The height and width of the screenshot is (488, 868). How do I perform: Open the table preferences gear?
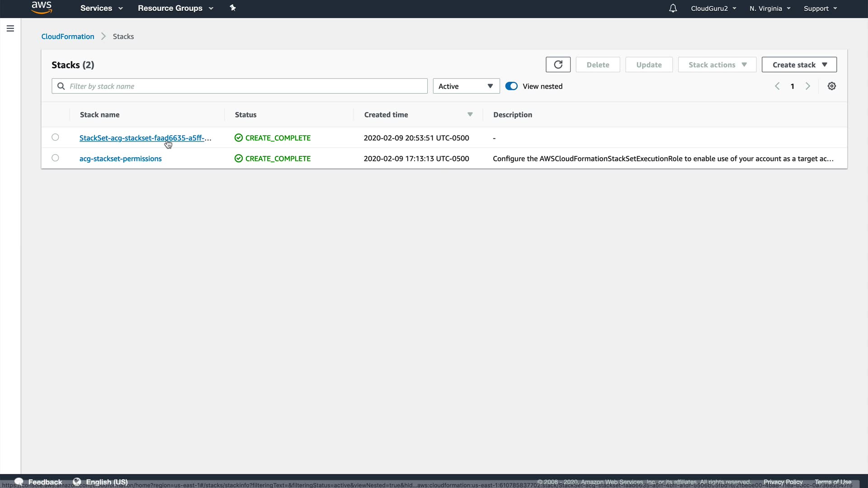(831, 86)
